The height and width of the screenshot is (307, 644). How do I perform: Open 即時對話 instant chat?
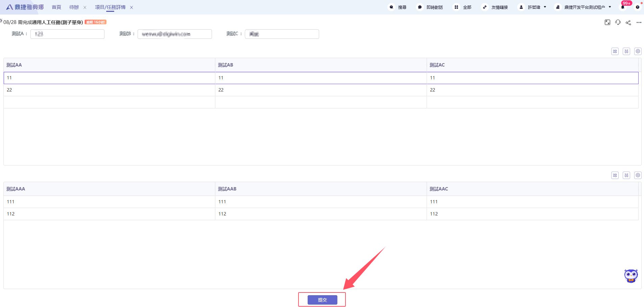[430, 7]
